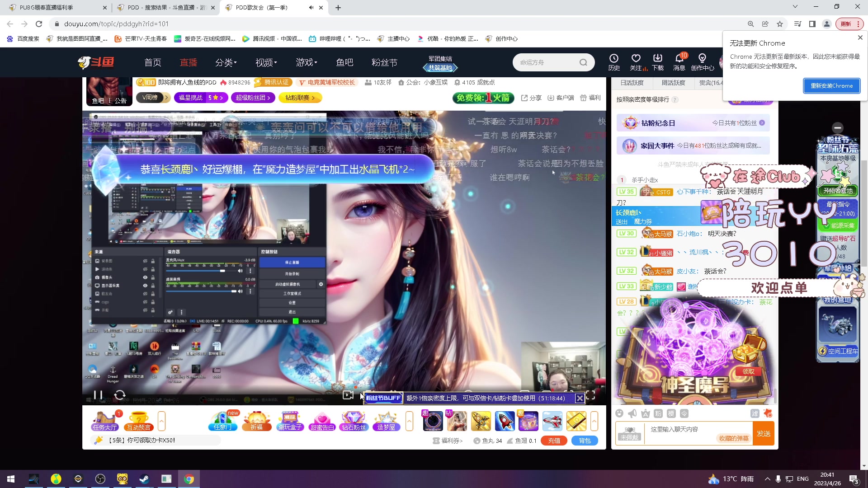Image resolution: width=868 pixels, height=488 pixels.
Task: Select fan badge 未佩戴 button
Action: [x=630, y=434]
